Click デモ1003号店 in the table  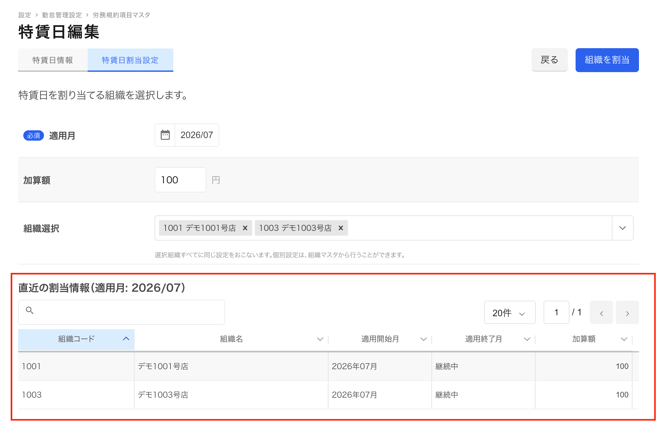pos(163,395)
